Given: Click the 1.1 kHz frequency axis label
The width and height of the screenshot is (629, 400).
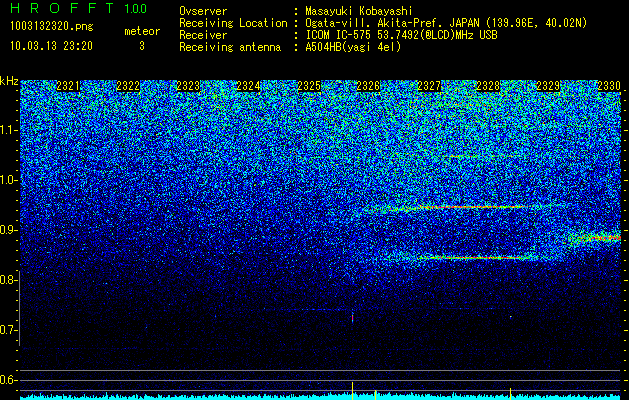Looking at the screenshot, I should (9, 130).
